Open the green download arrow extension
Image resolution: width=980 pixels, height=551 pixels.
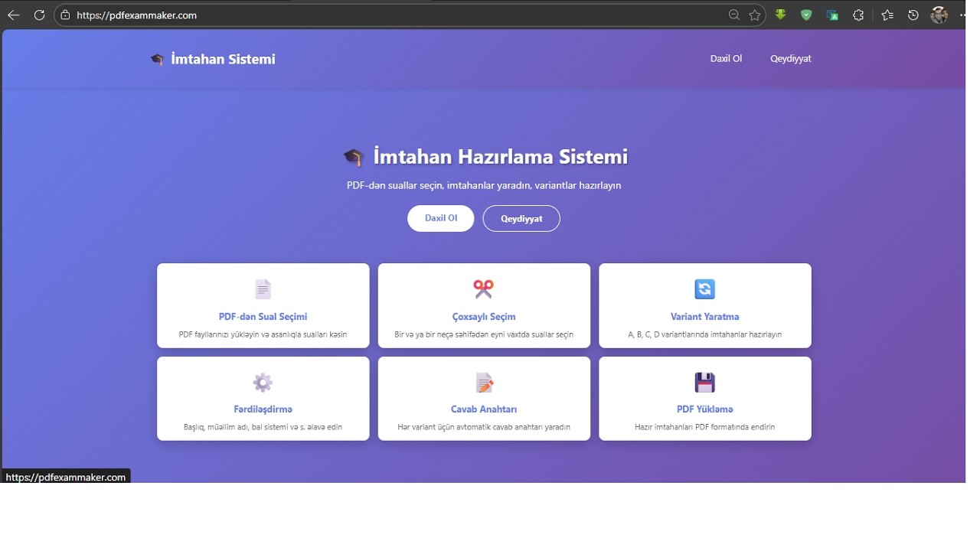click(x=780, y=15)
